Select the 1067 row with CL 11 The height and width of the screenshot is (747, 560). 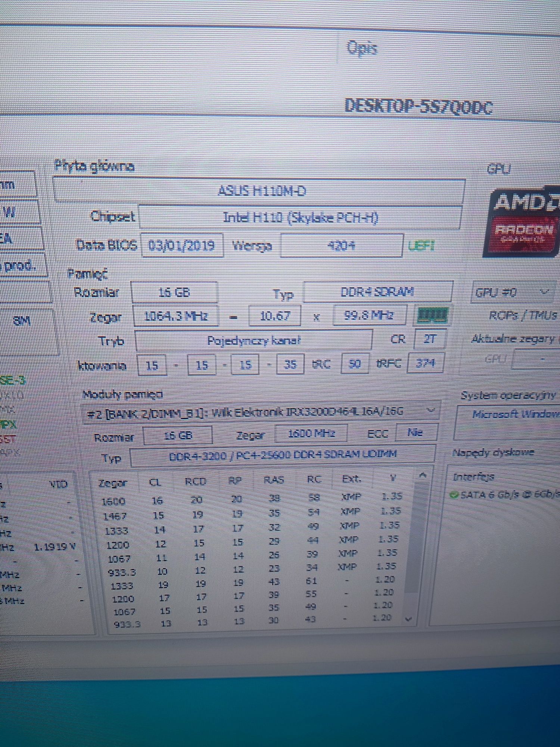252,555
